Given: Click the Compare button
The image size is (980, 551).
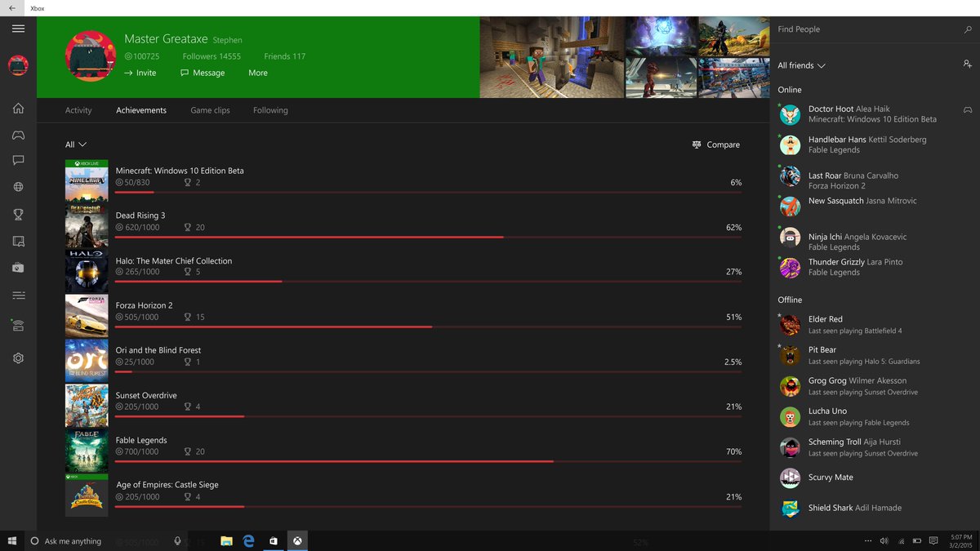Looking at the screenshot, I should [x=715, y=144].
